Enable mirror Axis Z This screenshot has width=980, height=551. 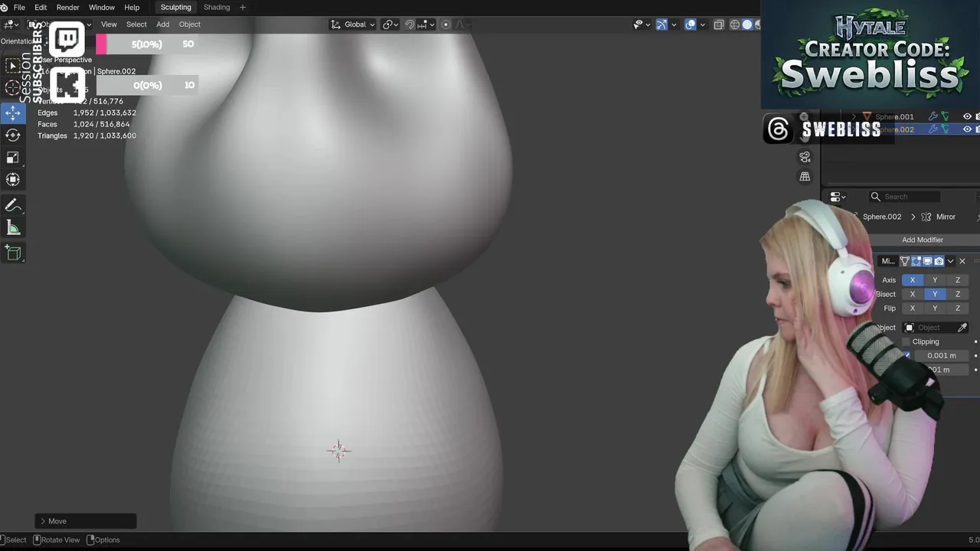tap(958, 280)
